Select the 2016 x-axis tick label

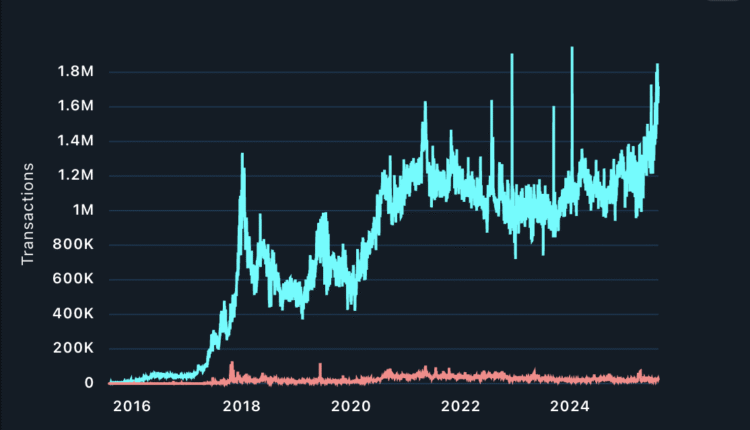(x=132, y=406)
